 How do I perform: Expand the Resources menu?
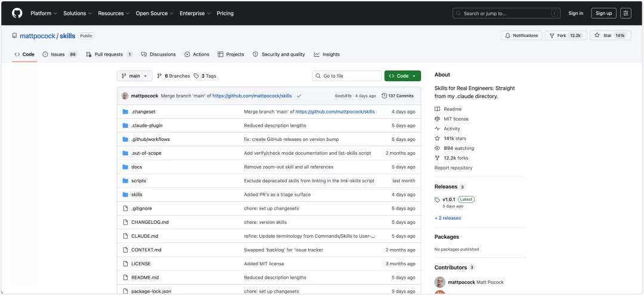click(x=114, y=13)
